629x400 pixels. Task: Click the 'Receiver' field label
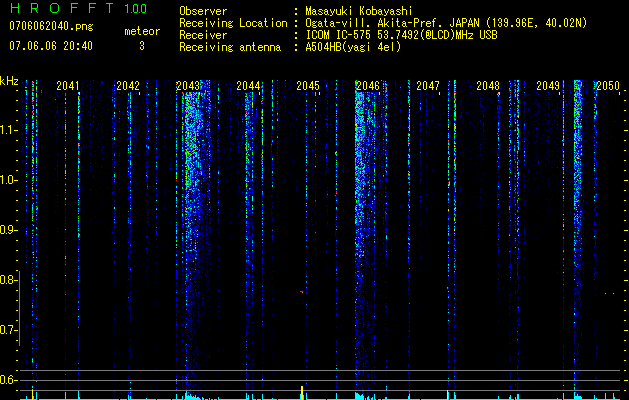point(203,35)
